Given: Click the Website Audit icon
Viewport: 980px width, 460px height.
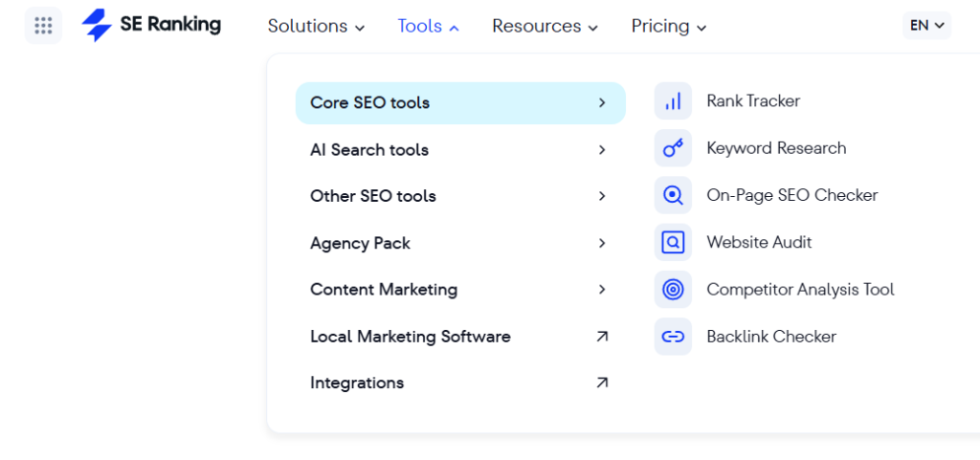Looking at the screenshot, I should click(673, 242).
